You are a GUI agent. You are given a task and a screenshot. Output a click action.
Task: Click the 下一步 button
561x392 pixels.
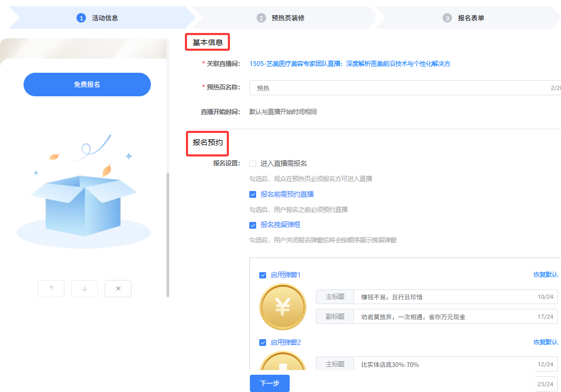tap(270, 383)
